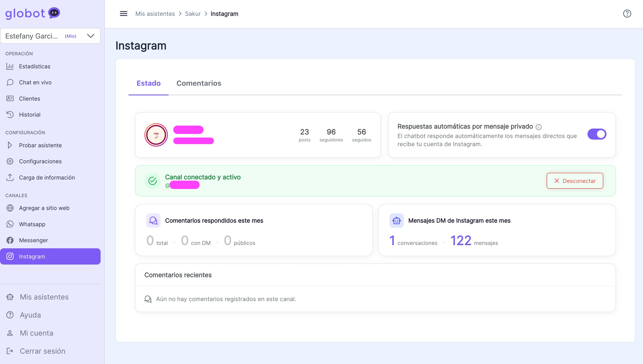
Task: Click the 56 seguidos count
Action: click(362, 135)
